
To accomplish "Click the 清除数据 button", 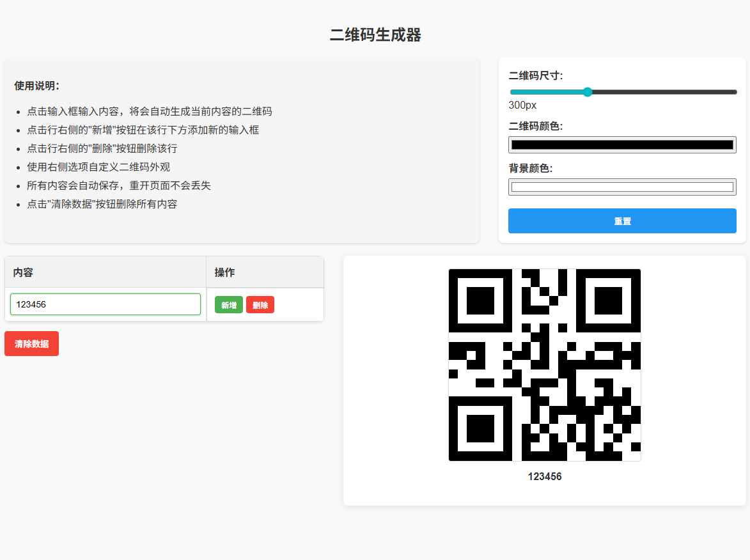I will 31,343.
